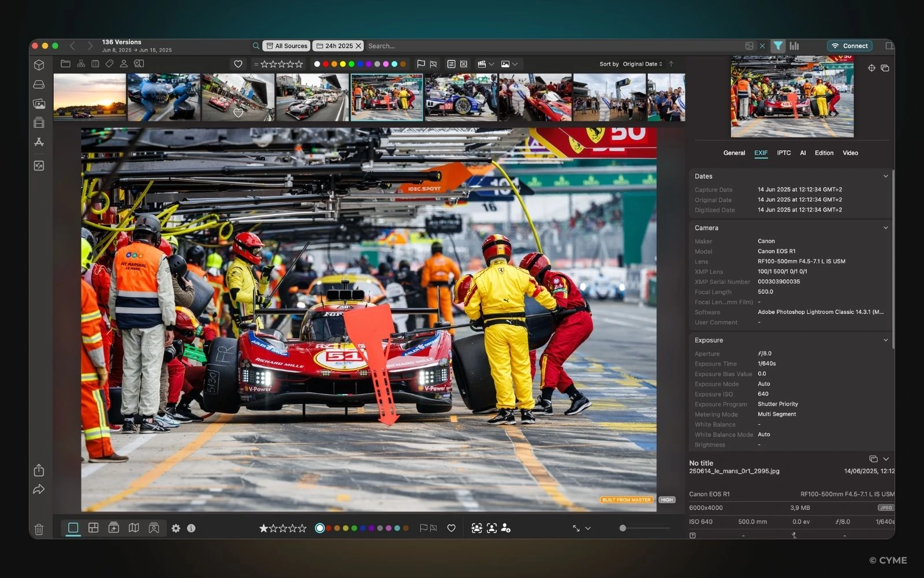
Task: Switch to the AI tab
Action: 803,153
